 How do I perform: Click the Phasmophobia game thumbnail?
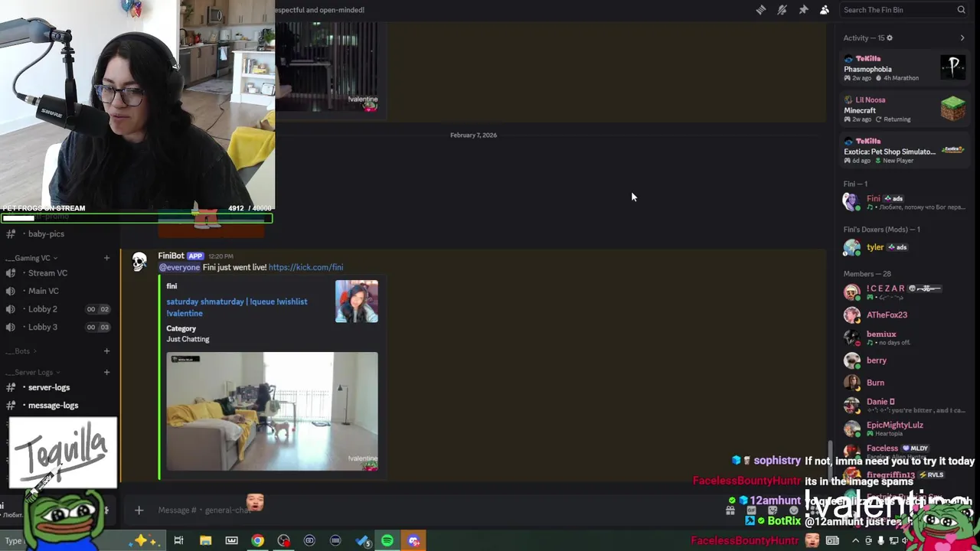pos(953,67)
